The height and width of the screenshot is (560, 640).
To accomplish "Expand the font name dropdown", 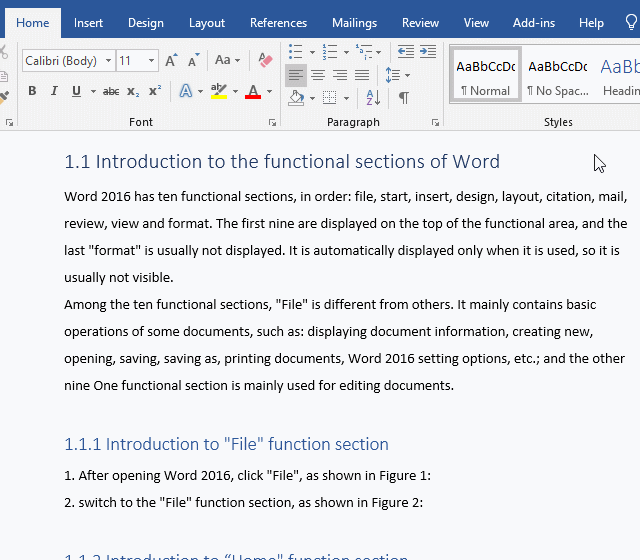I will (x=108, y=60).
